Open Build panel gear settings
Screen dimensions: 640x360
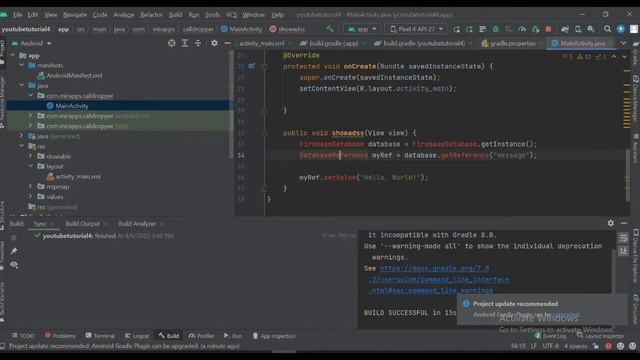pos(611,223)
